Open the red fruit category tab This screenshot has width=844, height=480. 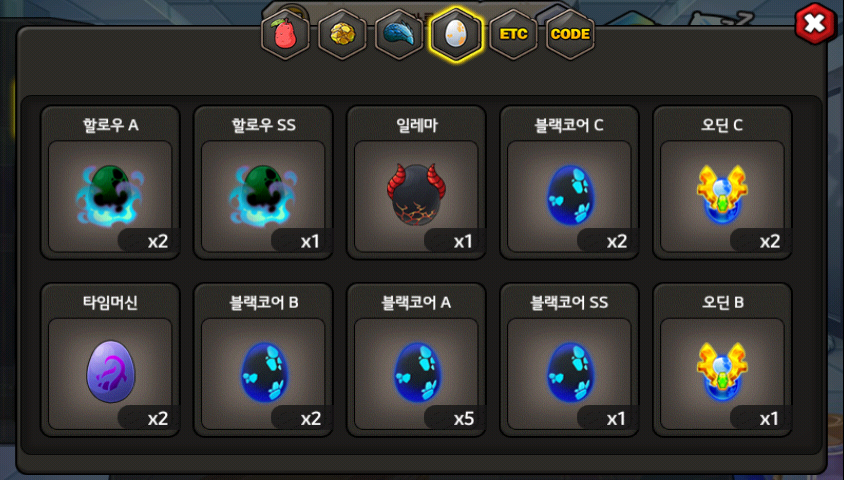point(285,34)
